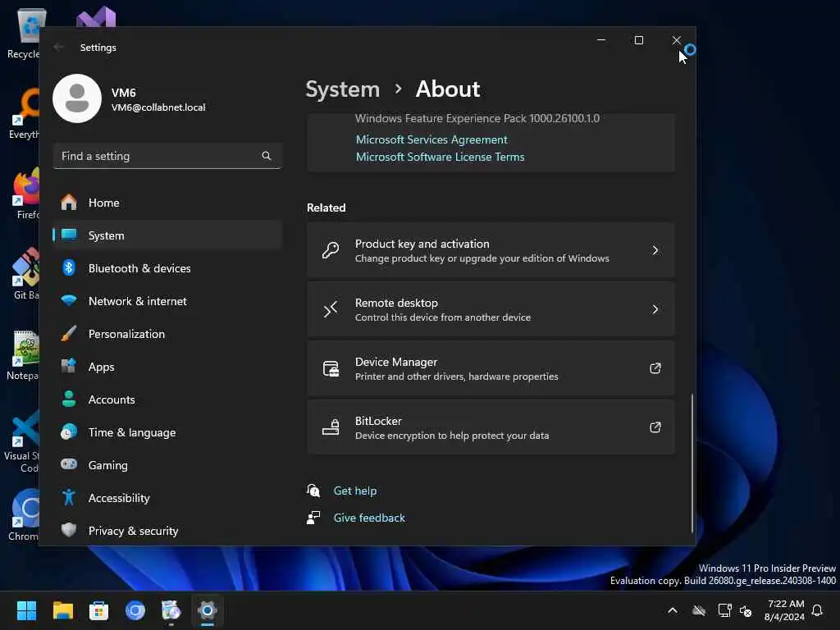Go to Network & internet settings
This screenshot has width=840, height=630.
[167, 301]
